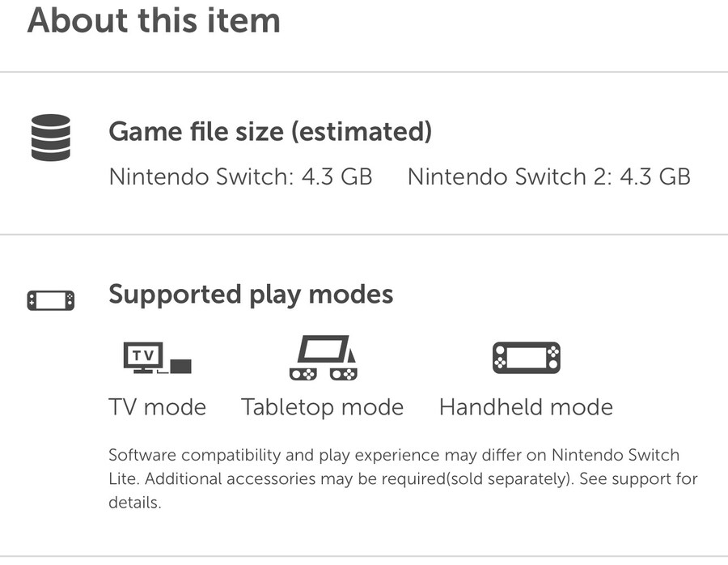Click the "Handheld mode" label
728x565 pixels.
pyautogui.click(x=526, y=406)
